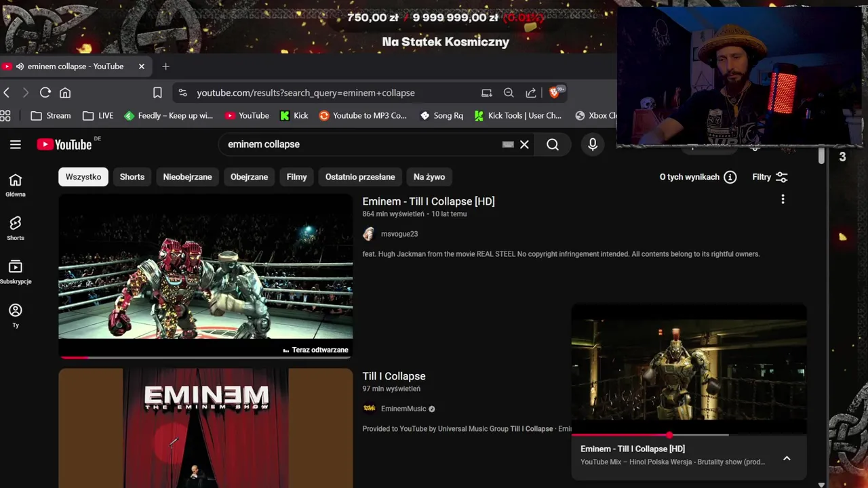Screen dimensions: 868x488
Task: Select the Na żywo filter chip
Action: [429, 177]
